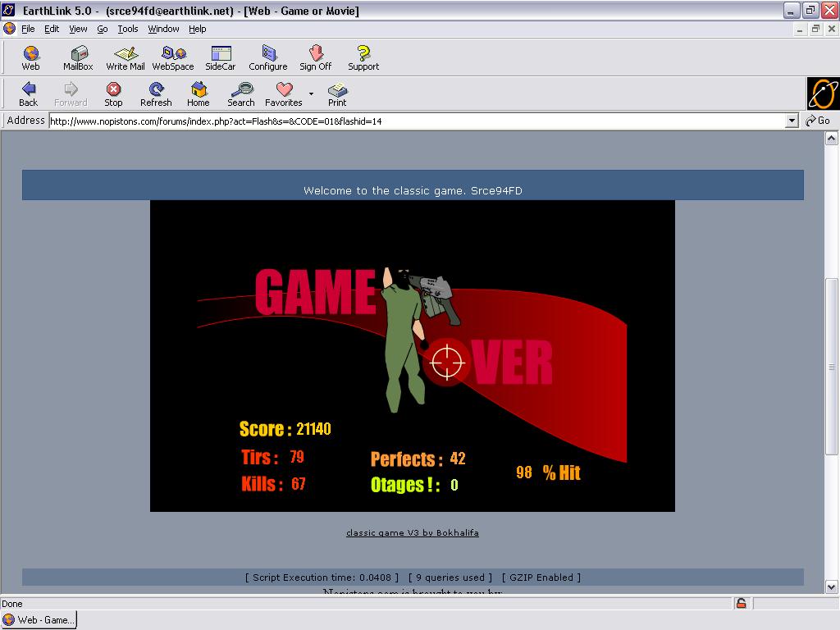The image size is (840, 630).
Task: Refresh the current page
Action: [156, 94]
